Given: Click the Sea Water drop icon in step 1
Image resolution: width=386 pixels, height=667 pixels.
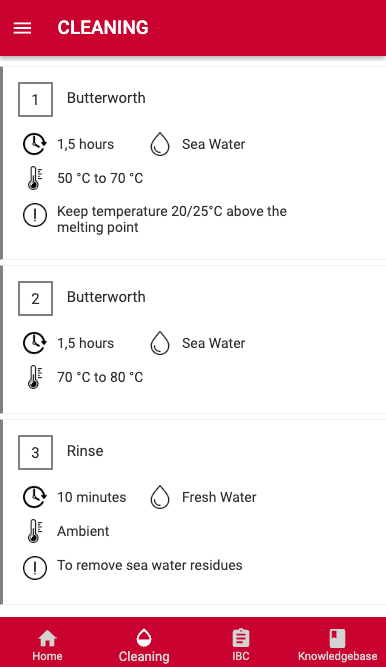Looking at the screenshot, I should point(160,144).
